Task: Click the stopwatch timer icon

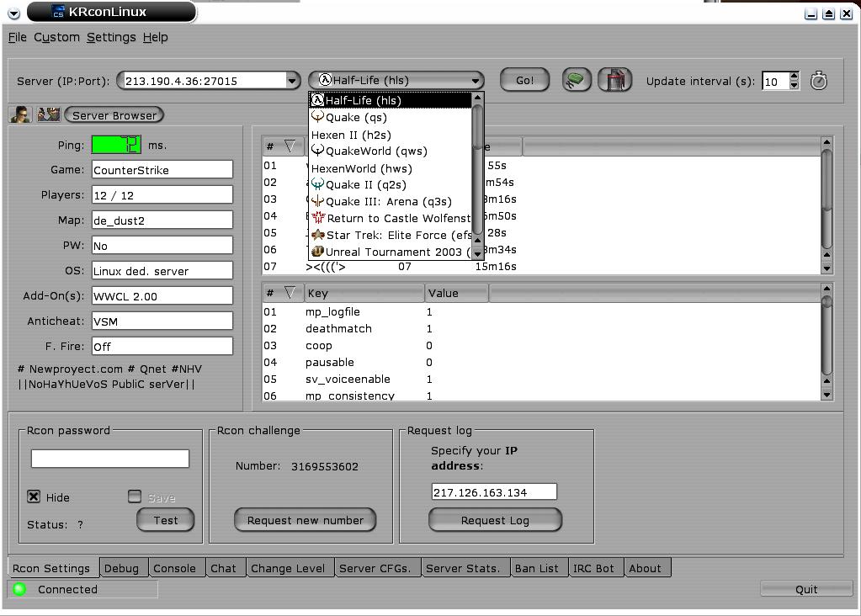Action: pyautogui.click(x=818, y=81)
